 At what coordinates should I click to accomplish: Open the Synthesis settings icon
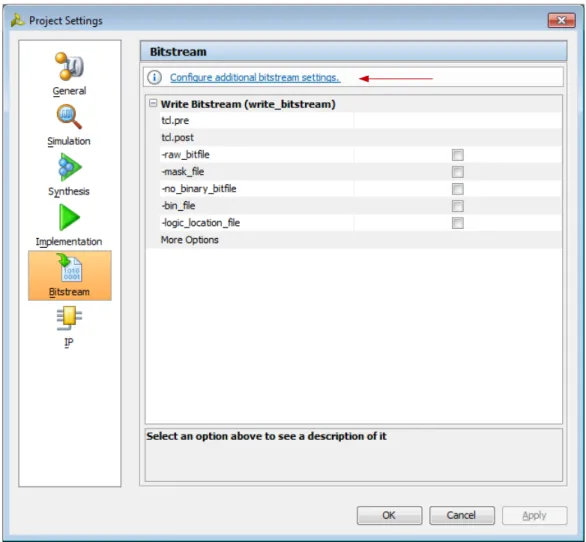(70, 167)
